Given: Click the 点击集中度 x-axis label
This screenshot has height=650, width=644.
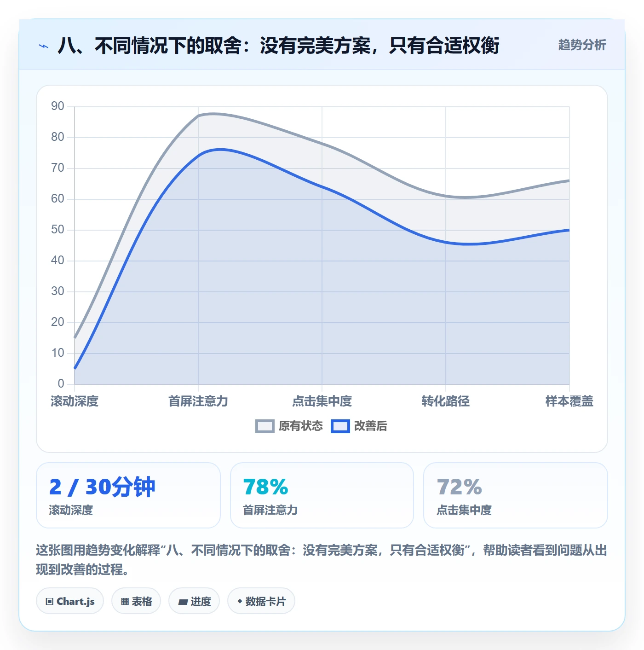Looking at the screenshot, I should tap(322, 401).
